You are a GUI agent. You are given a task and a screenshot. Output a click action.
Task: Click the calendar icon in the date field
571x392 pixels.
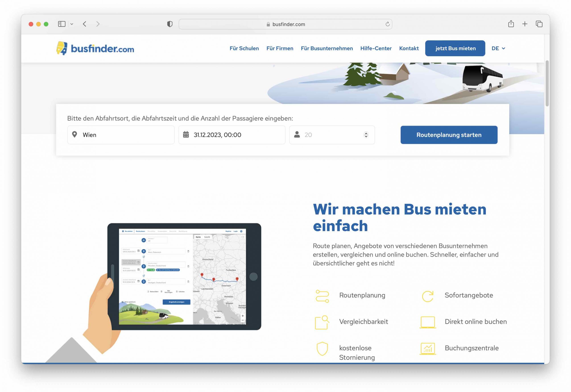coord(186,135)
